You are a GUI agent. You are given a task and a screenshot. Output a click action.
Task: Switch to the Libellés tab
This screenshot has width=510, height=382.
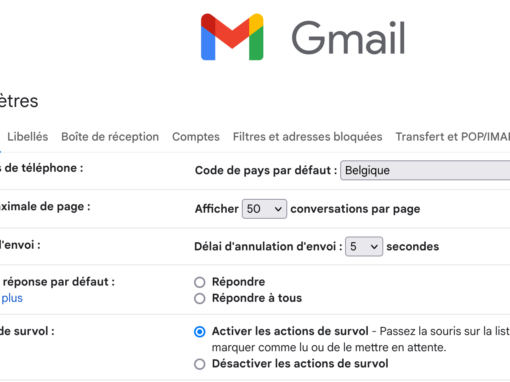click(x=28, y=137)
